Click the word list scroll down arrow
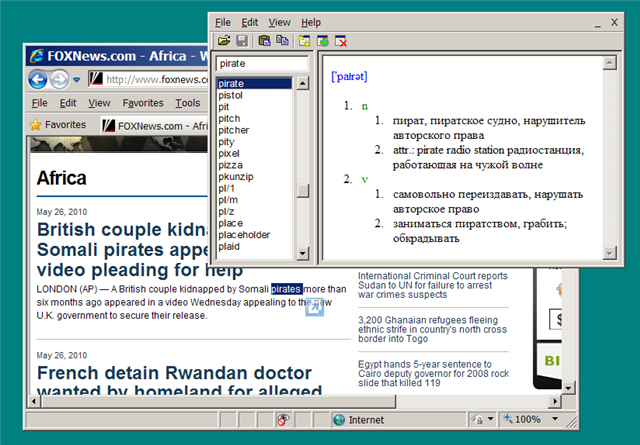640x445 pixels. [302, 253]
